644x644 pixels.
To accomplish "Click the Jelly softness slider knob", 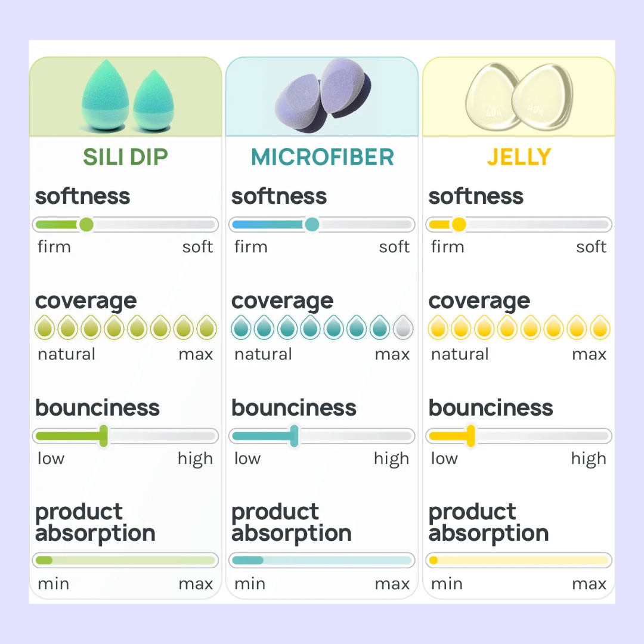I will pyautogui.click(x=459, y=225).
